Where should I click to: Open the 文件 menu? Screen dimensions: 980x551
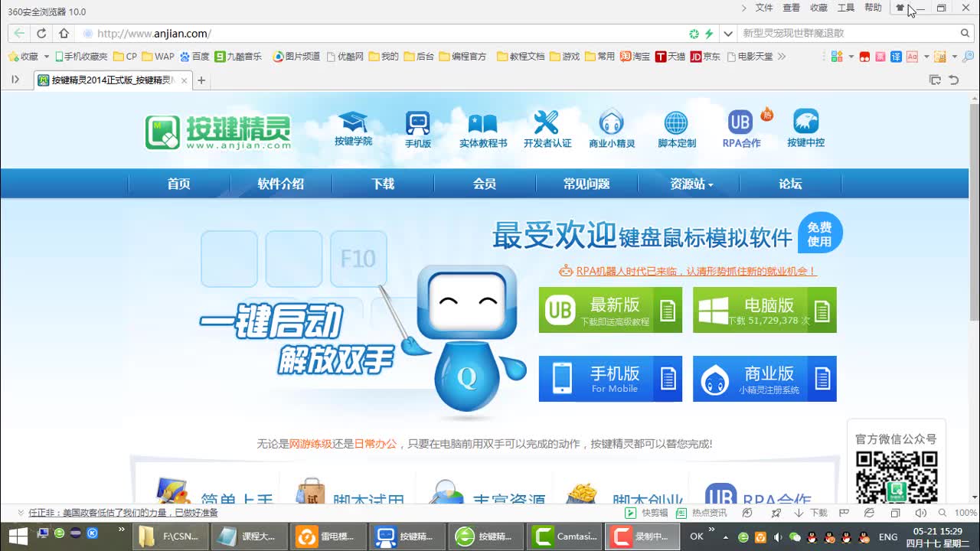(x=764, y=8)
